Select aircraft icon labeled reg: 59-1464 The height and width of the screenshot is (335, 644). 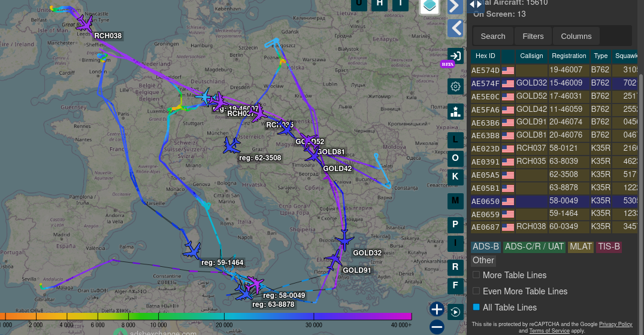(192, 249)
